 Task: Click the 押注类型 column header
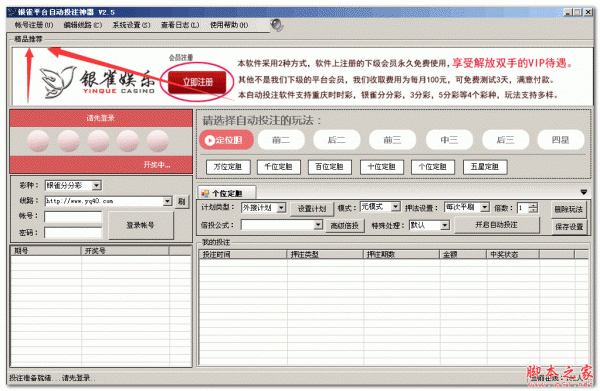[325, 254]
